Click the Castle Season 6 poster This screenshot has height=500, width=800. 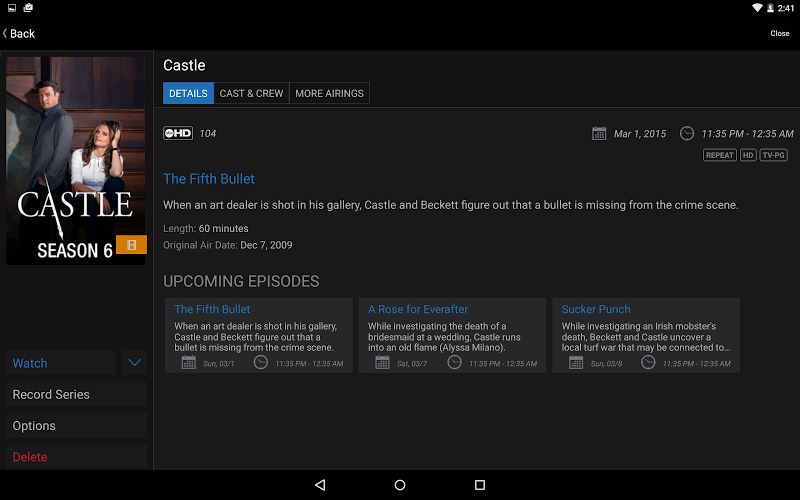76,161
